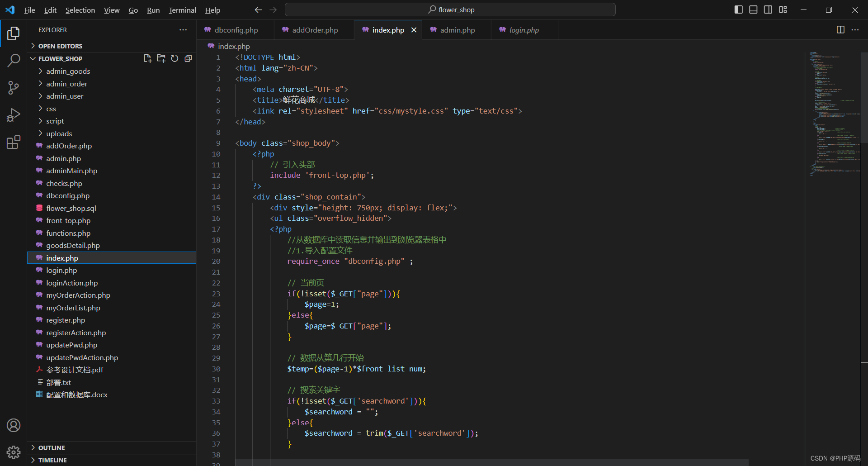Open the Help menu
The height and width of the screenshot is (466, 868).
click(x=212, y=10)
